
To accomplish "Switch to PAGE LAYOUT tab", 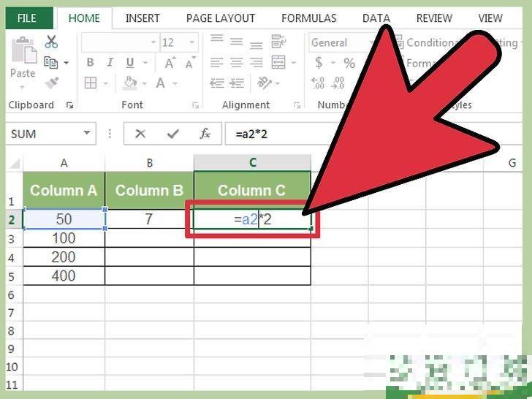I will click(221, 18).
